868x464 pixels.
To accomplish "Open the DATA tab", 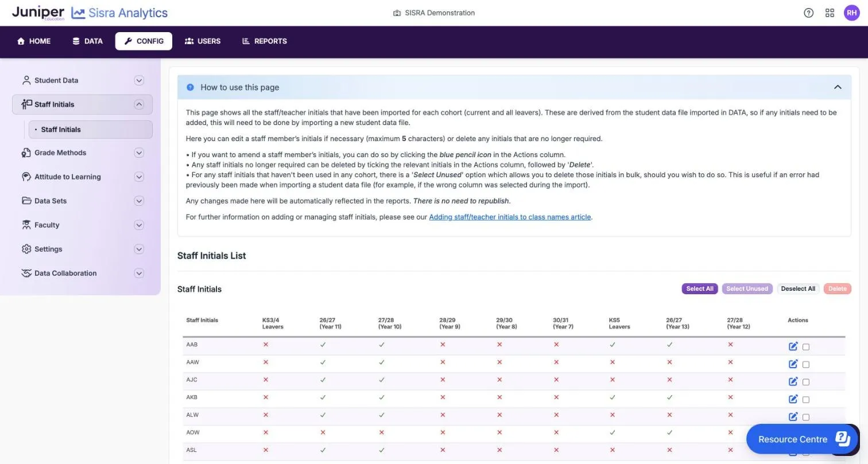I will (87, 41).
